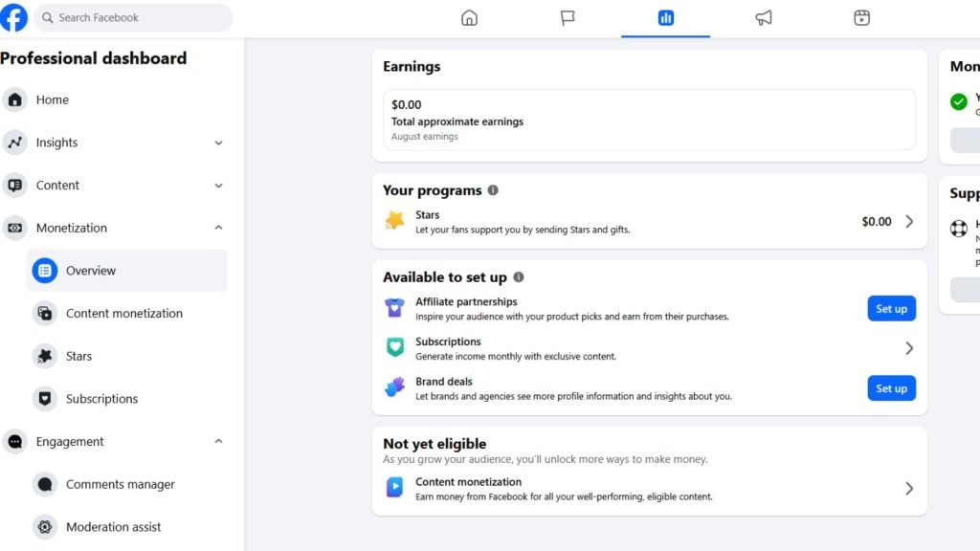
Task: Click the Moderation assist gear icon
Action: point(45,527)
